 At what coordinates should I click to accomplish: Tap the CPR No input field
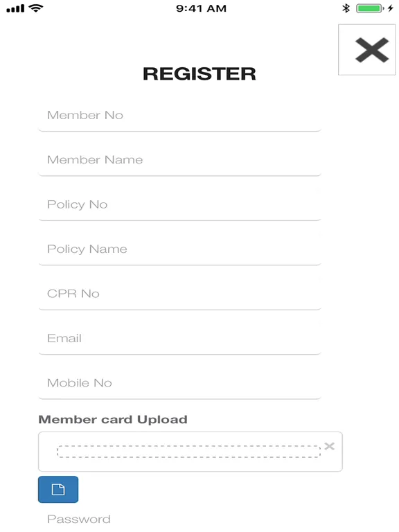point(180,294)
